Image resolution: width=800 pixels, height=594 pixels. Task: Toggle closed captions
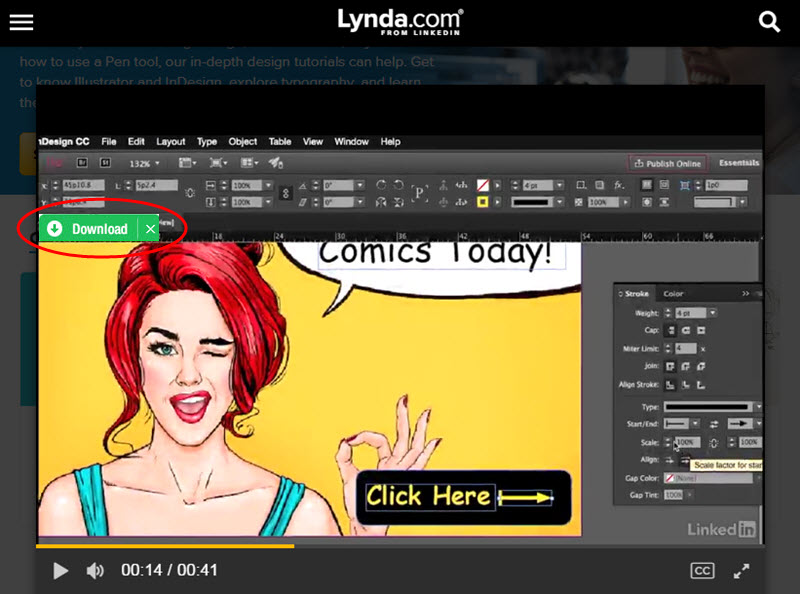[x=703, y=571]
